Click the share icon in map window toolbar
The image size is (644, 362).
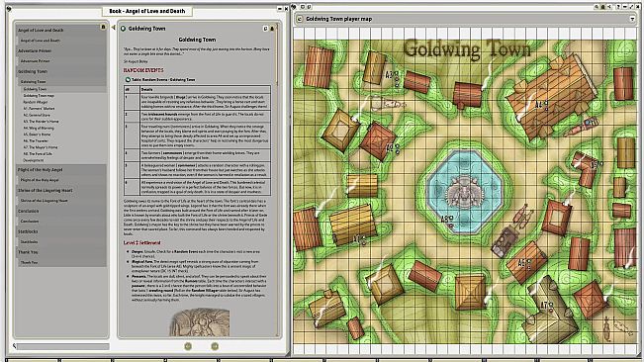[609, 7]
